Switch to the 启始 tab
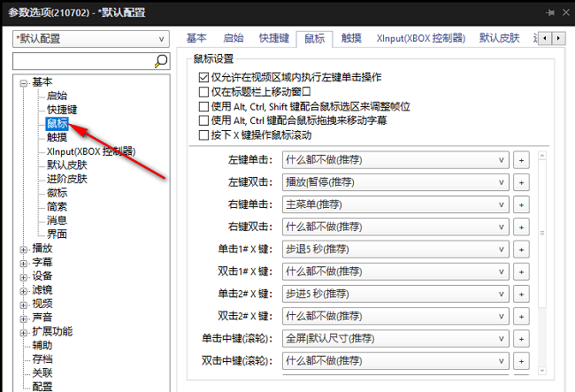The height and width of the screenshot is (392, 575). tap(234, 38)
